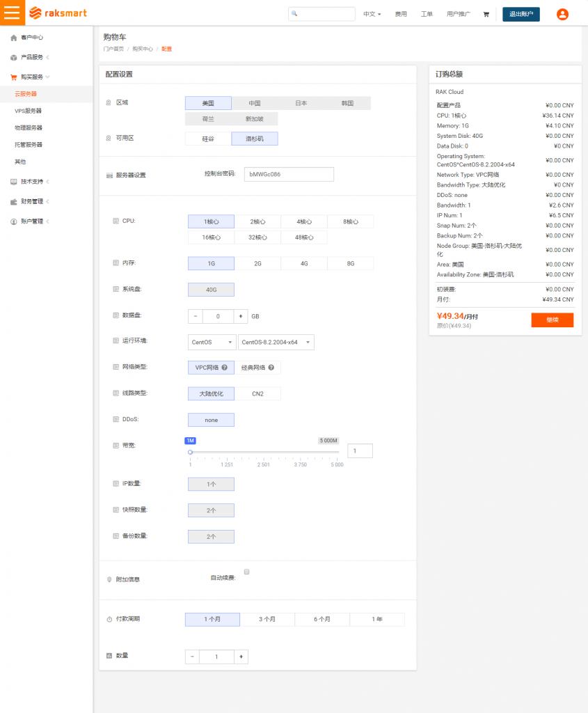Open the CentOS operating system dropdown
The width and height of the screenshot is (588, 713).
click(x=211, y=342)
